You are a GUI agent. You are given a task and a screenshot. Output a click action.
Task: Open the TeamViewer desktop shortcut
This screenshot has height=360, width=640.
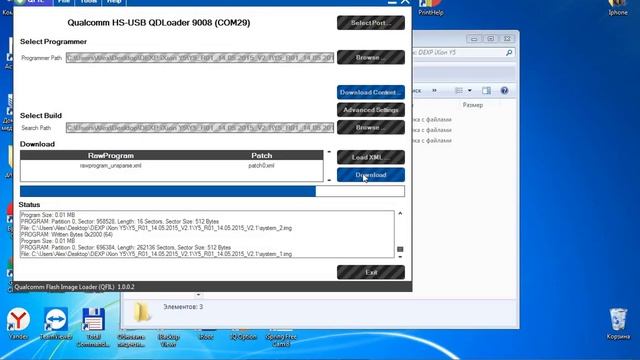click(56, 324)
